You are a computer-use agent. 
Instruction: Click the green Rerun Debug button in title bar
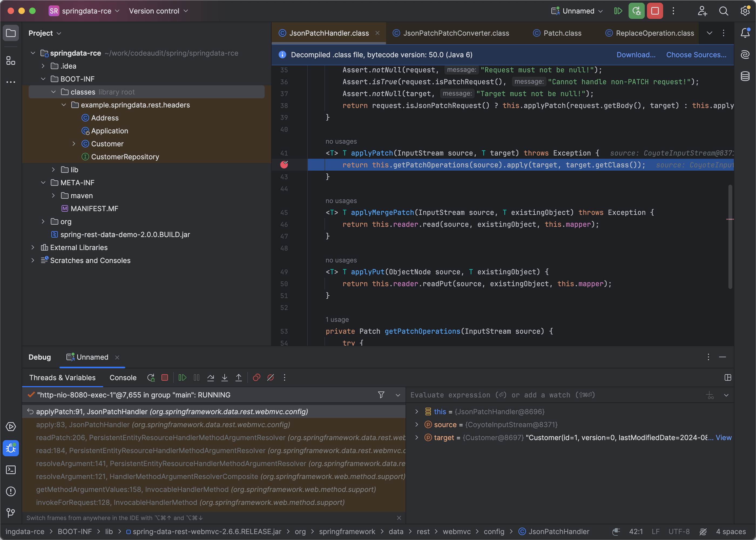coord(636,11)
